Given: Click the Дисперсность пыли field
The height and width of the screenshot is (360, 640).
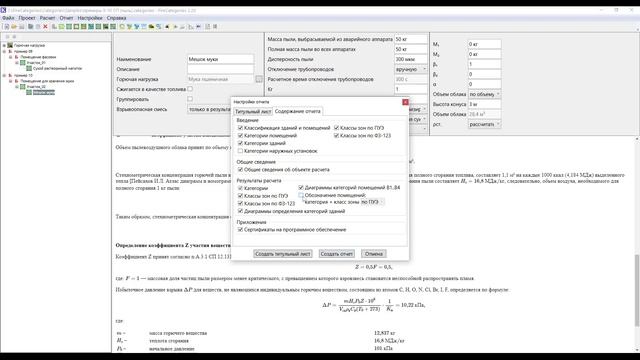Looking at the screenshot, I should click(x=411, y=59).
